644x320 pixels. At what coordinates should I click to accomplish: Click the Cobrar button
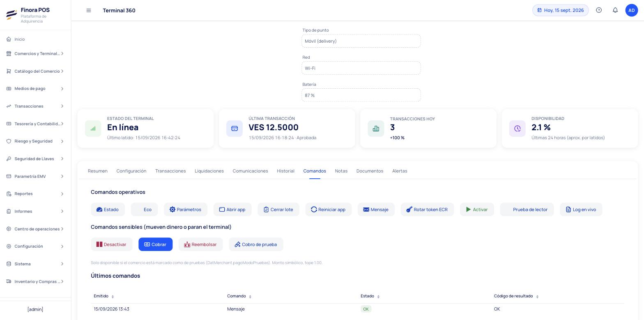(155, 244)
